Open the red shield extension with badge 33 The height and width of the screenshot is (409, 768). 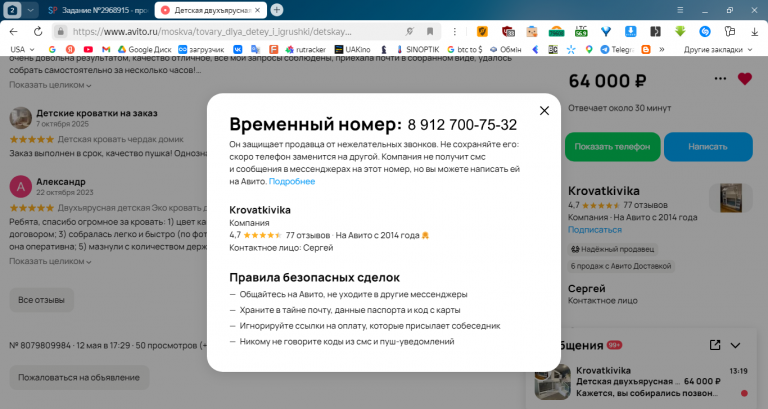click(x=508, y=31)
